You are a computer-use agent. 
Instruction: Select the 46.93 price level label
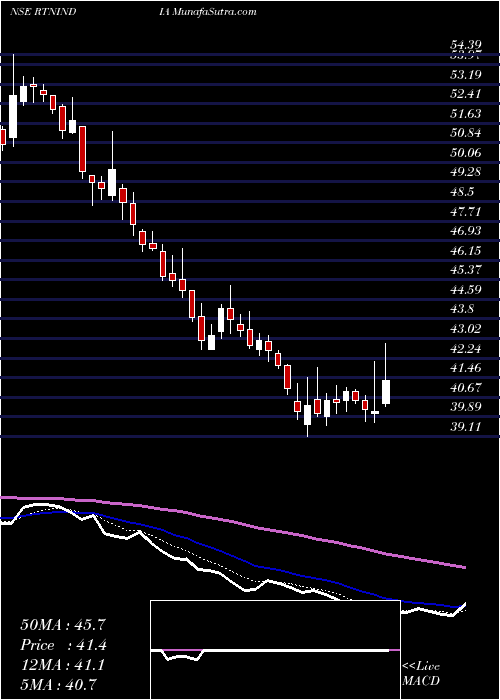pyautogui.click(x=465, y=230)
